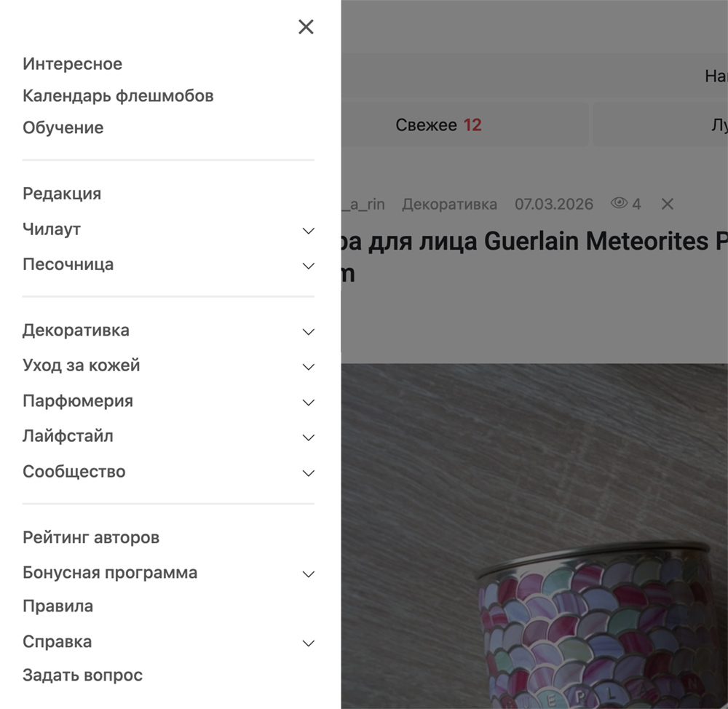Open the Уход за кожей category
The height and width of the screenshot is (709, 728).
point(82,366)
